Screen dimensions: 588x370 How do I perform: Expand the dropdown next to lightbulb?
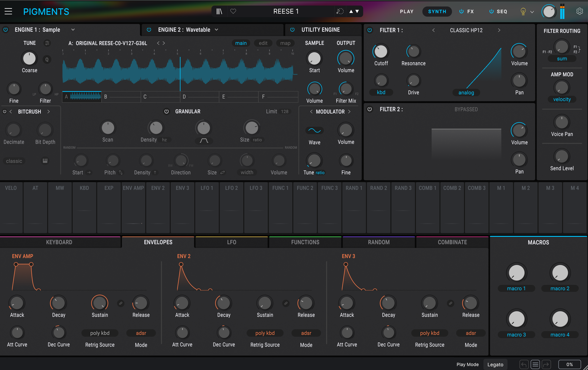532,12
